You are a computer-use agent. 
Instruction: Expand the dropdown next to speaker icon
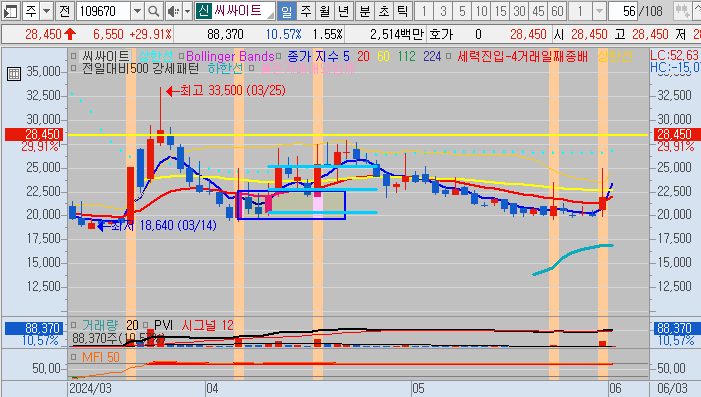coord(187,11)
